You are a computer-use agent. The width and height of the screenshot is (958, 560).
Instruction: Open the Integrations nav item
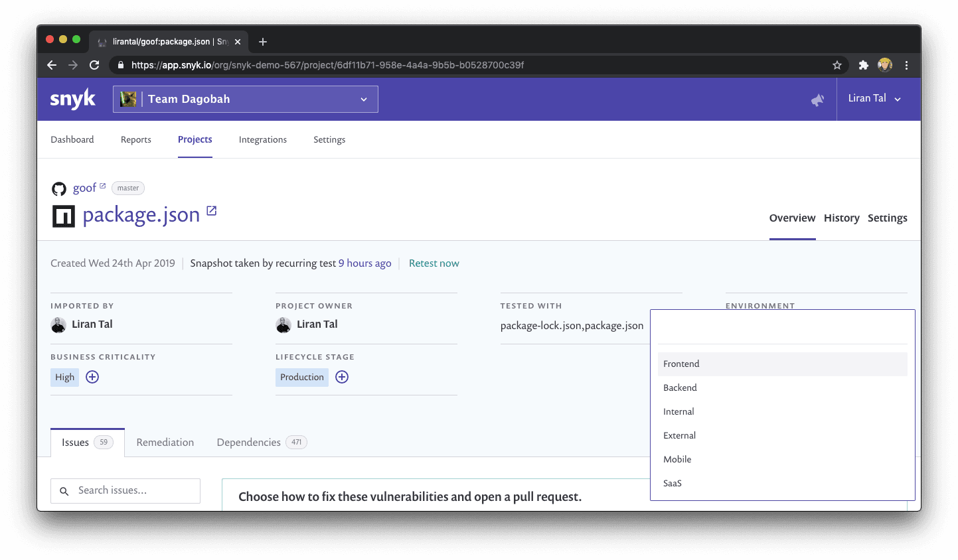click(263, 139)
